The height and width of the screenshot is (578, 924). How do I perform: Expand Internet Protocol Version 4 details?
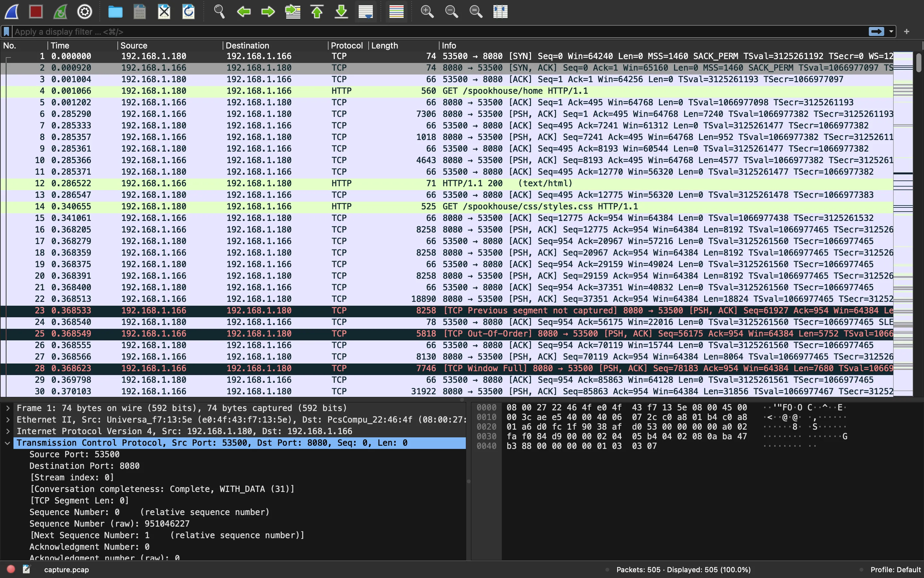[x=8, y=431]
